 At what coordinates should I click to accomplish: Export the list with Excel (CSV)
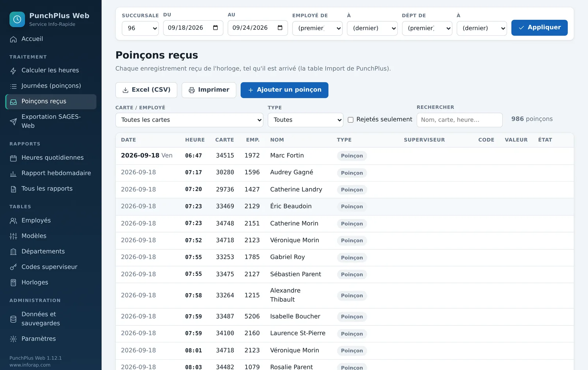click(146, 90)
